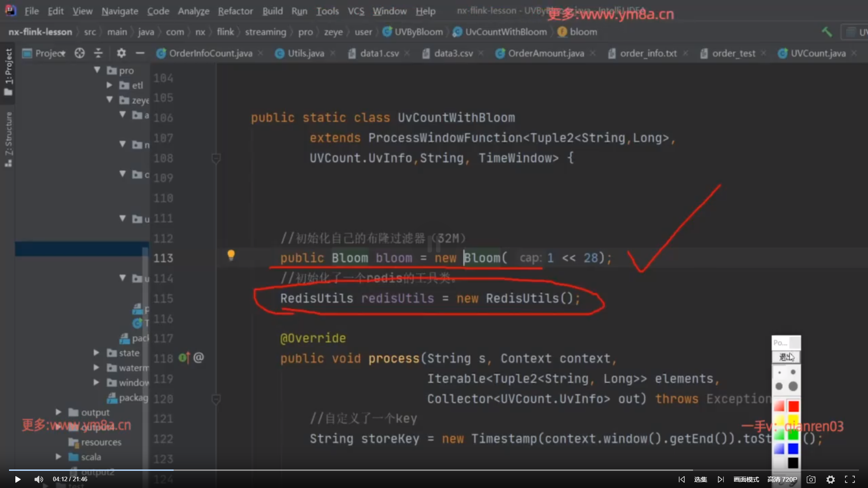Click the 退出 exit button

tap(786, 357)
